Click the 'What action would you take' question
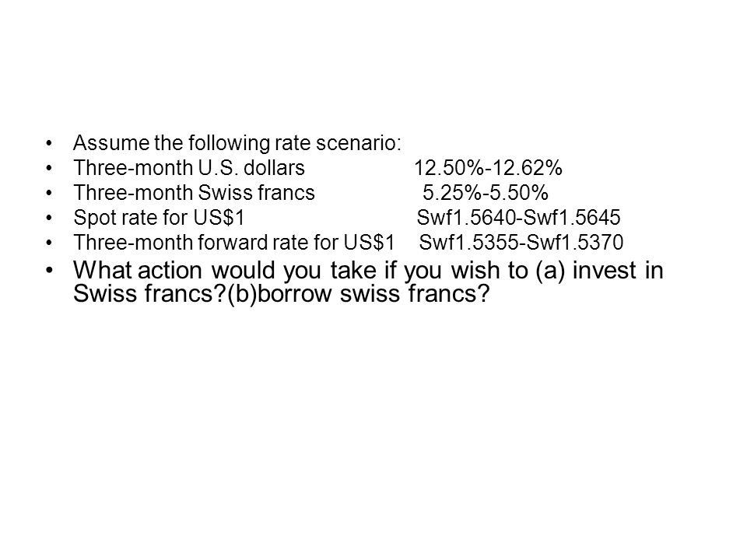The height and width of the screenshot is (560, 747). (368, 282)
